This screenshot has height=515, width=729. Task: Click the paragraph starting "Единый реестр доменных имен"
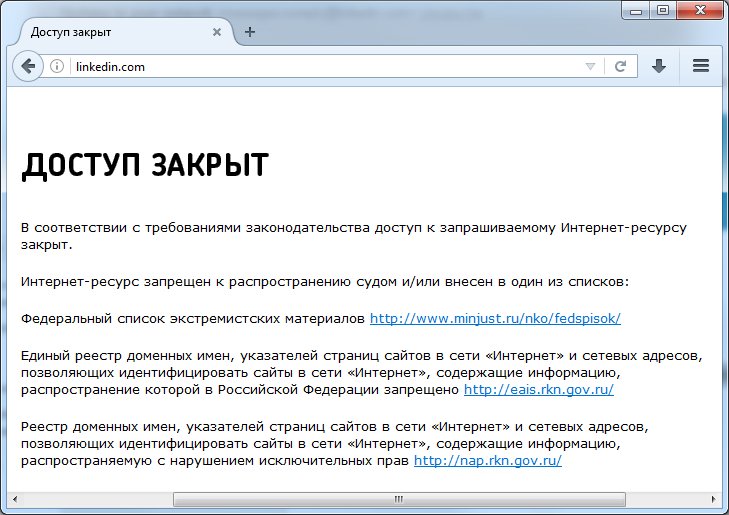click(362, 373)
